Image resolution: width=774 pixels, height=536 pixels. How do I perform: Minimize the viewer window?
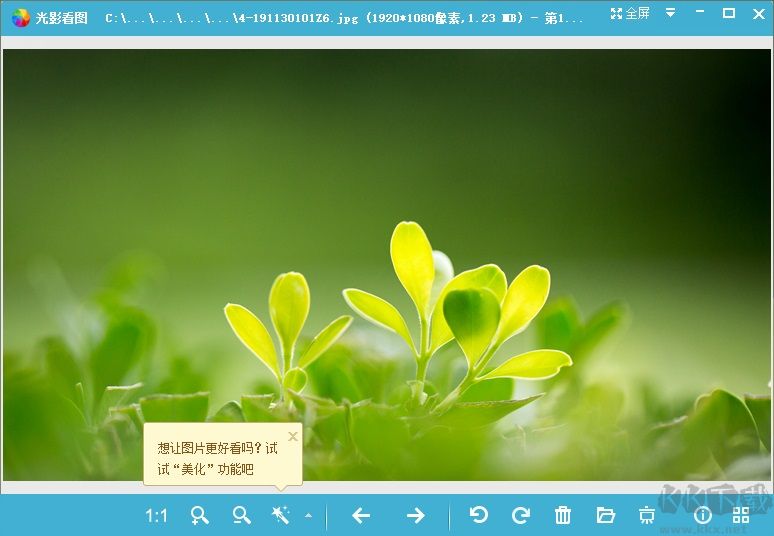pos(699,12)
